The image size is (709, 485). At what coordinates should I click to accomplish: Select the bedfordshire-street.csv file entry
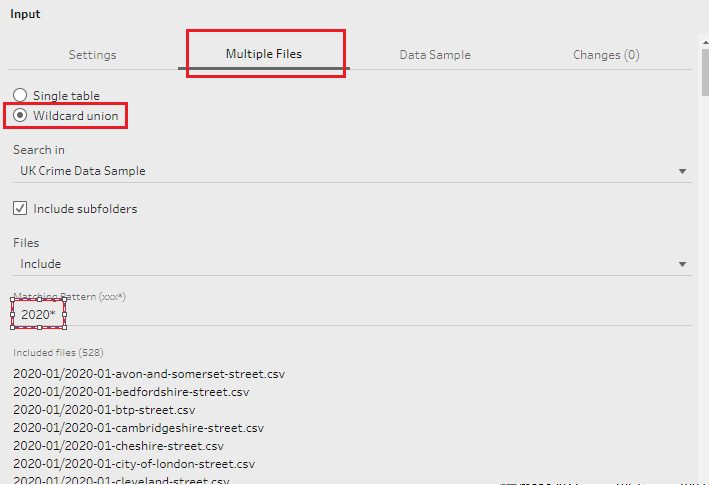point(131,392)
